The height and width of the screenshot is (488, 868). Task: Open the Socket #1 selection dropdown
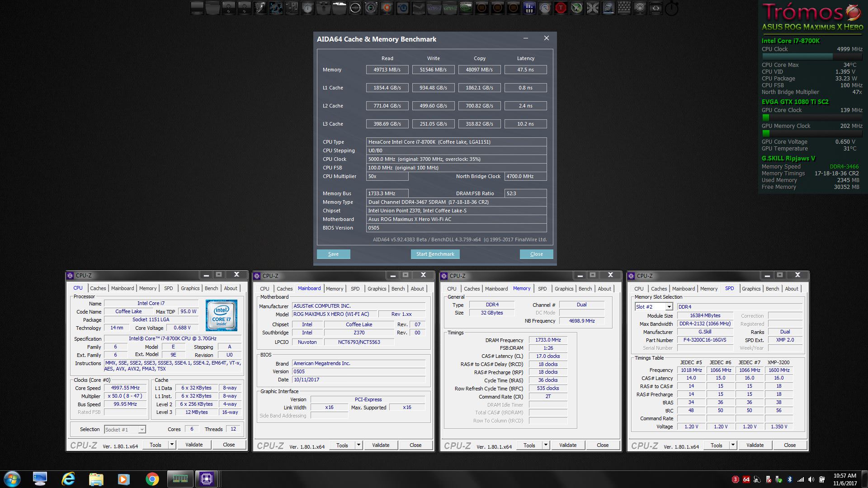click(125, 430)
